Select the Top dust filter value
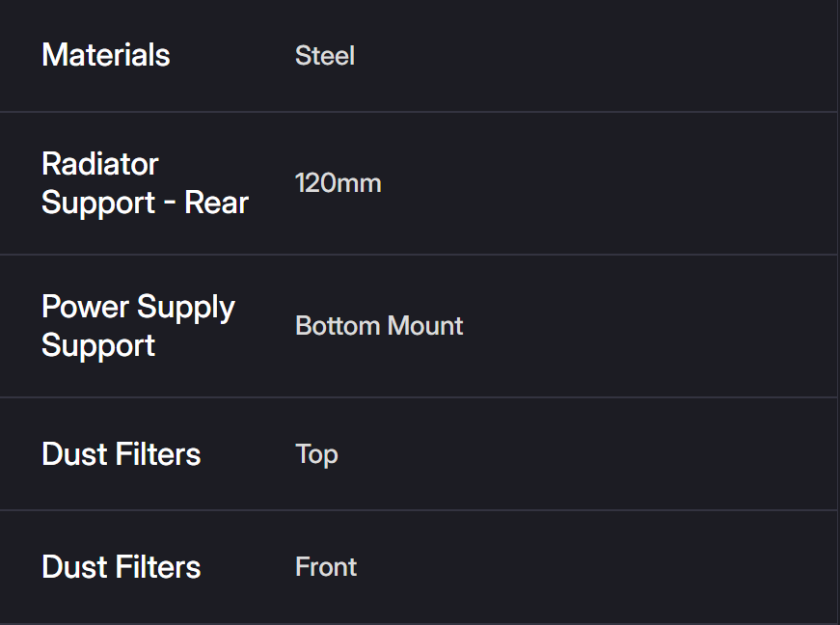 [316, 454]
